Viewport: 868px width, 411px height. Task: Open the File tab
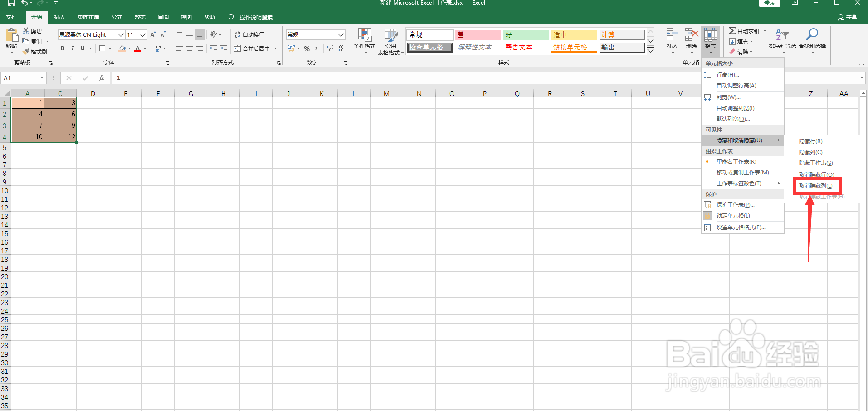click(x=11, y=17)
